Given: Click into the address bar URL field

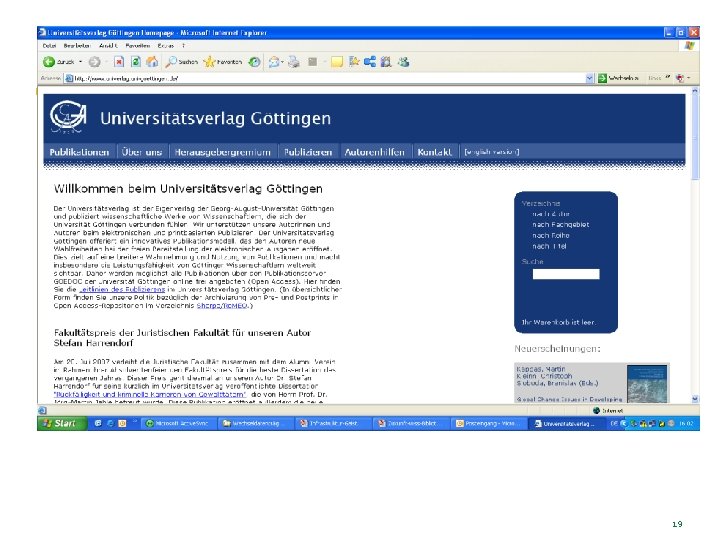Looking at the screenshot, I should pyautogui.click(x=325, y=79).
